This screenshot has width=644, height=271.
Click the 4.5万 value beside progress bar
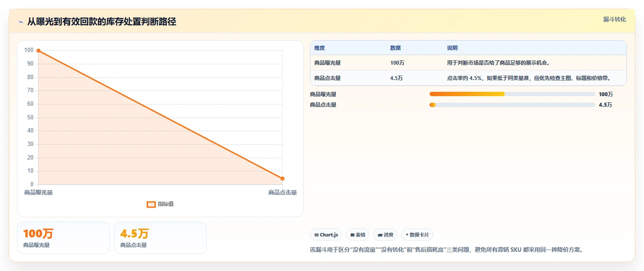click(605, 105)
